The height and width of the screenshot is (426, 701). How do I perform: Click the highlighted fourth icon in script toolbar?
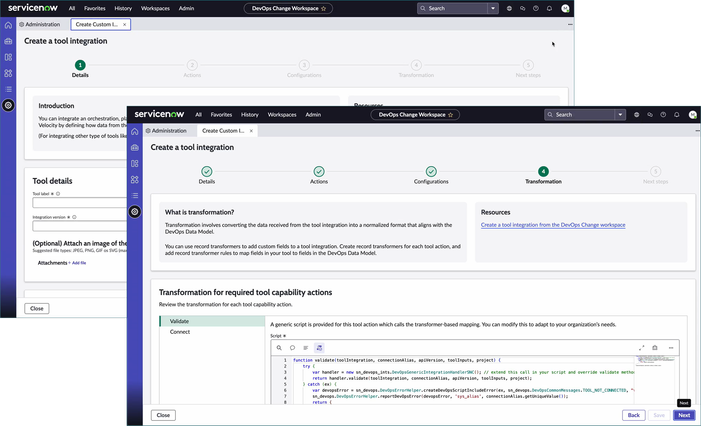tap(319, 348)
